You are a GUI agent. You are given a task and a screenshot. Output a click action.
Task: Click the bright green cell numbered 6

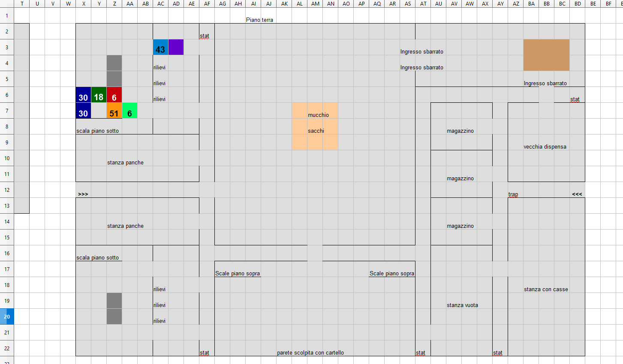tap(129, 111)
